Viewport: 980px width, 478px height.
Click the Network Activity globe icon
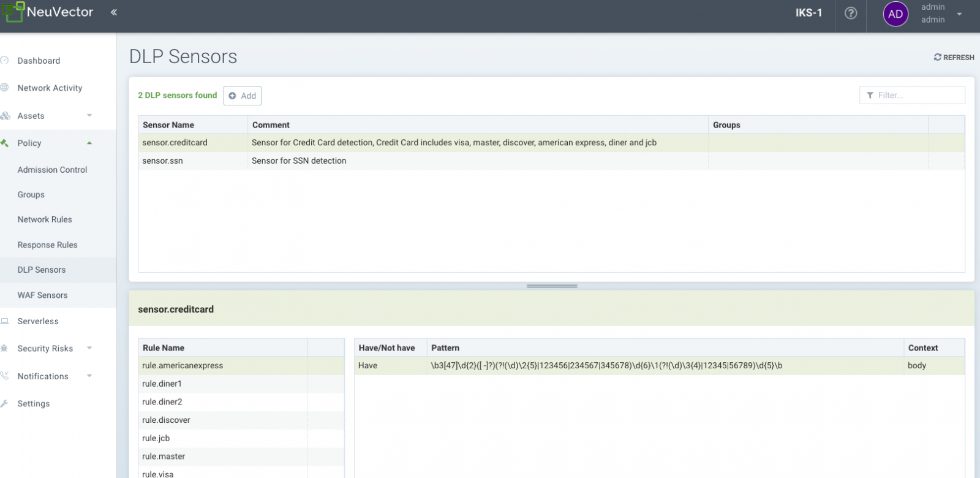point(5,88)
